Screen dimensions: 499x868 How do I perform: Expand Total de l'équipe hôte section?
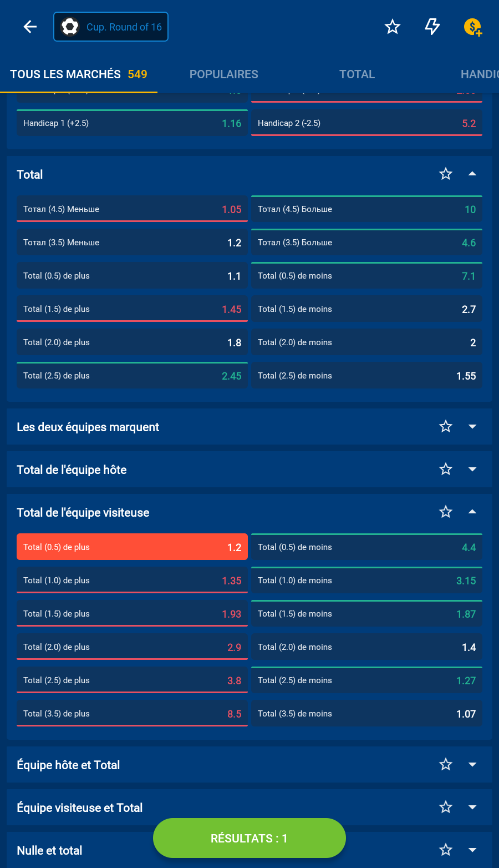472,470
